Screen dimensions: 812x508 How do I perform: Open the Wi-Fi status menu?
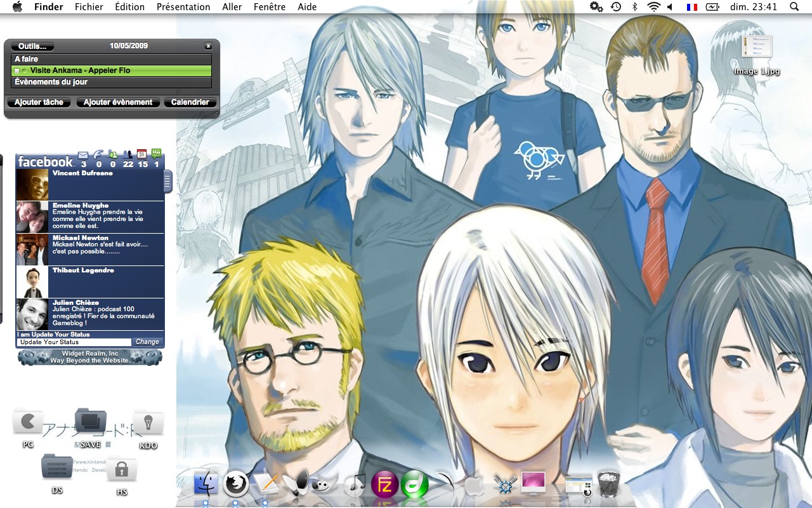click(653, 7)
